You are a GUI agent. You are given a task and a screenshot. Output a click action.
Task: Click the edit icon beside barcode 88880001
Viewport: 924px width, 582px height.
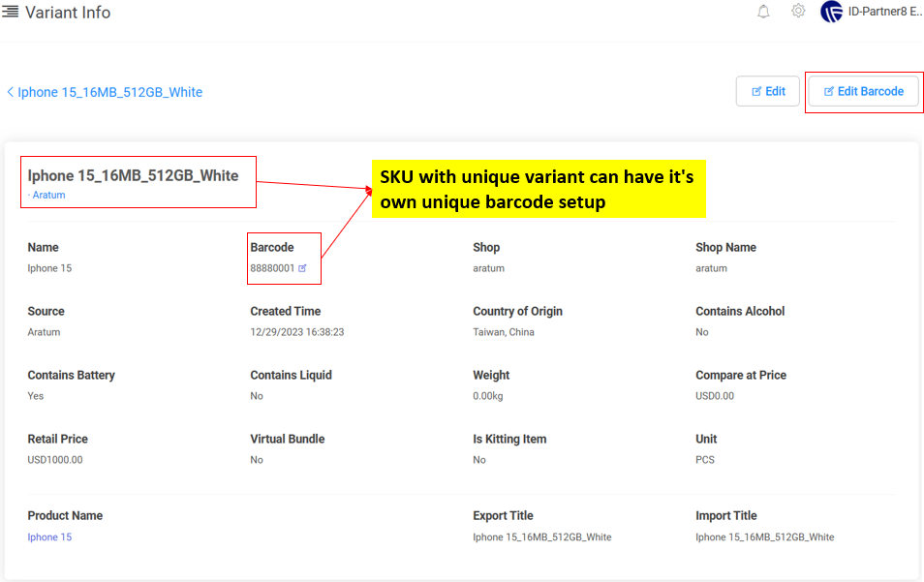pyautogui.click(x=302, y=268)
